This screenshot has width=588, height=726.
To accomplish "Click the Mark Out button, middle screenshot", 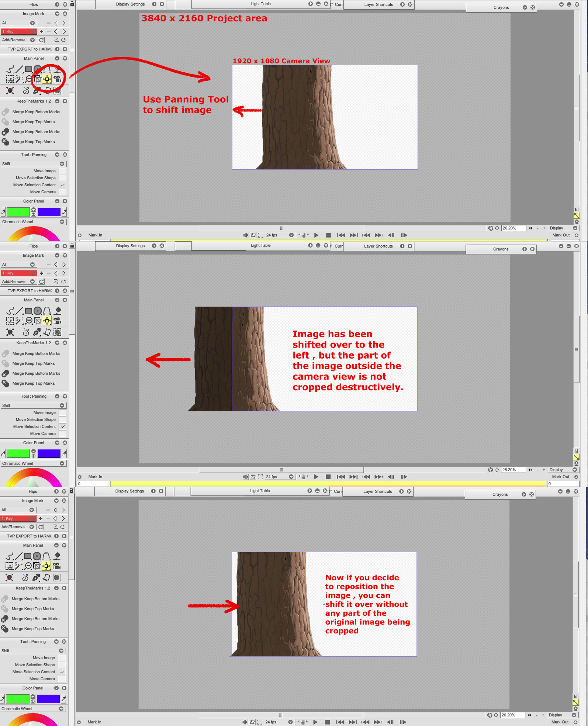I will coord(561,477).
